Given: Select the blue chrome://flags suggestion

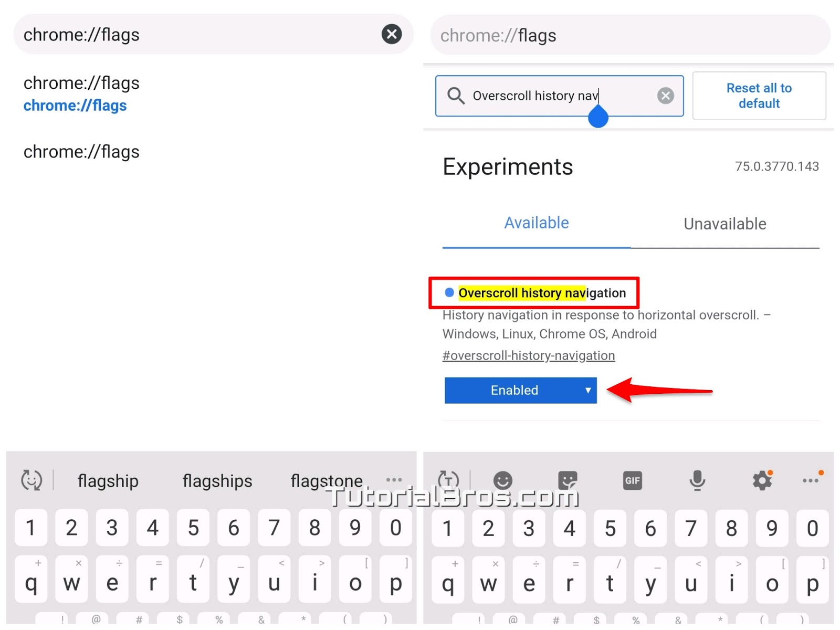Looking at the screenshot, I should coord(75,106).
